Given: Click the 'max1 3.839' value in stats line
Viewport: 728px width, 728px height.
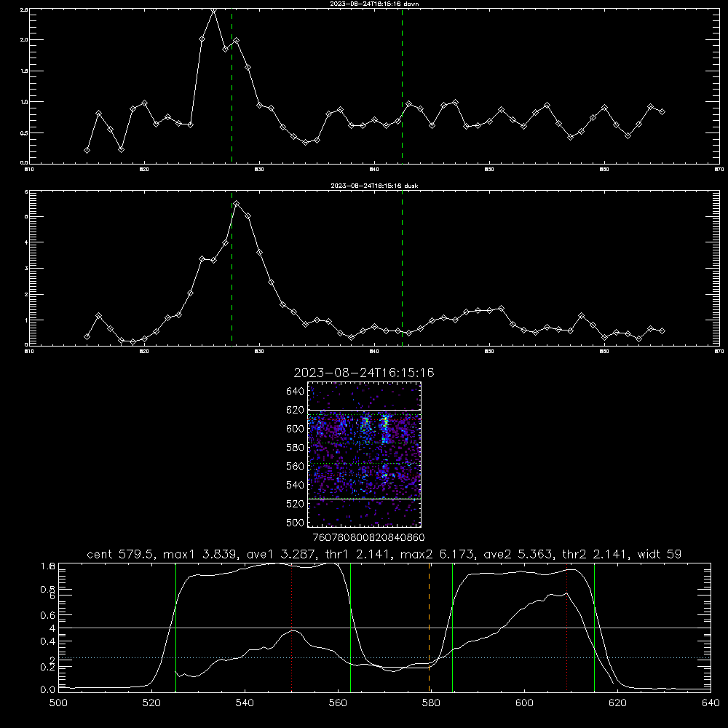Looking at the screenshot, I should [x=198, y=554].
